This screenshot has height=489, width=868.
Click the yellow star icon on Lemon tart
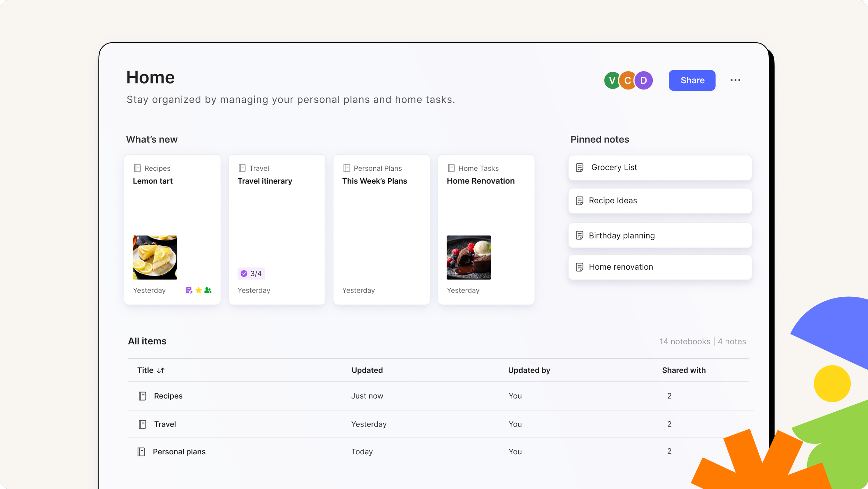click(199, 290)
